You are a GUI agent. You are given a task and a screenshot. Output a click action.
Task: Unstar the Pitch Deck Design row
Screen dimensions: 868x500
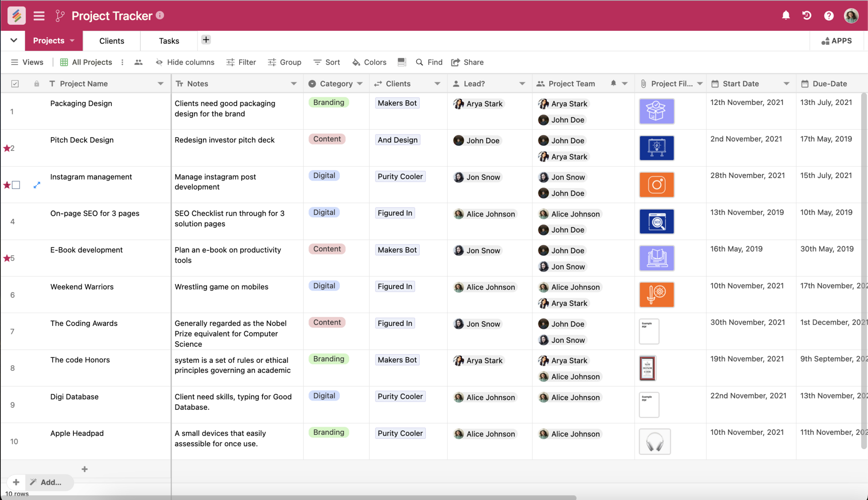click(7, 148)
